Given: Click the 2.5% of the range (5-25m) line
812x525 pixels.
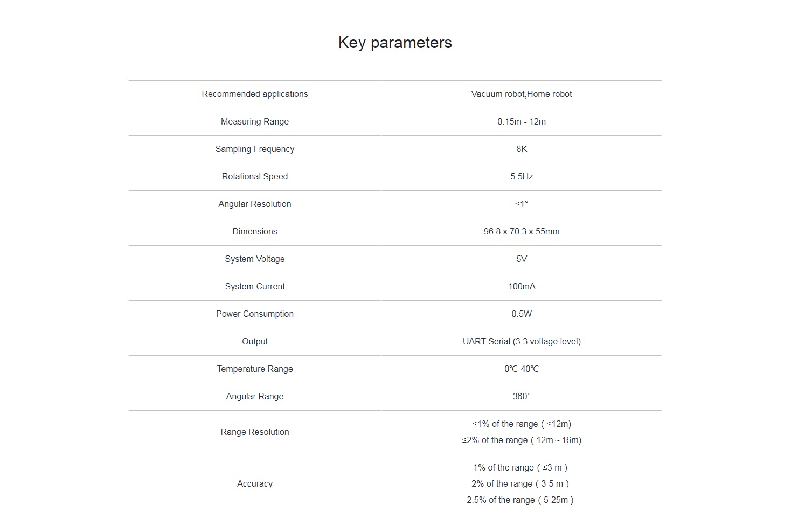Looking at the screenshot, I should (x=520, y=500).
